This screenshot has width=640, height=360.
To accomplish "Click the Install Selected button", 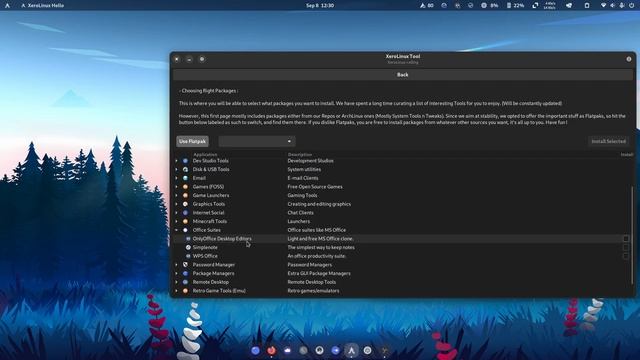I will [x=608, y=141].
